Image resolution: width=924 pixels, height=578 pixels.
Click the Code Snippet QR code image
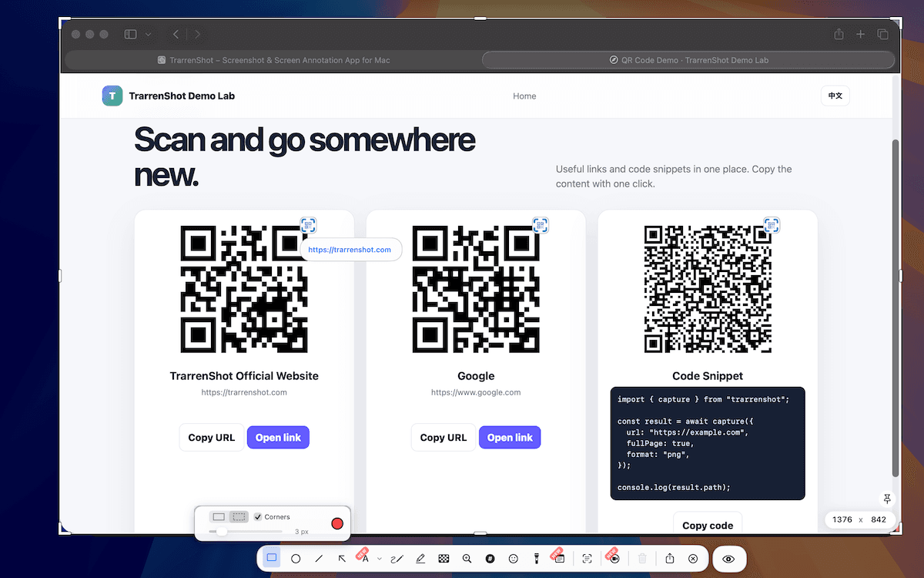point(708,289)
